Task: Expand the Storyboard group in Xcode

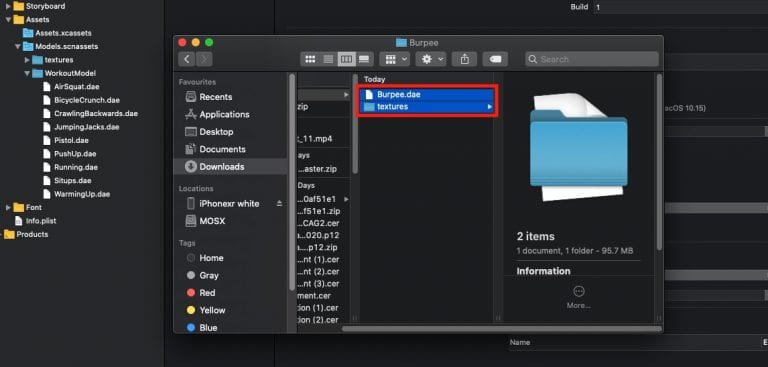Action: coord(8,6)
